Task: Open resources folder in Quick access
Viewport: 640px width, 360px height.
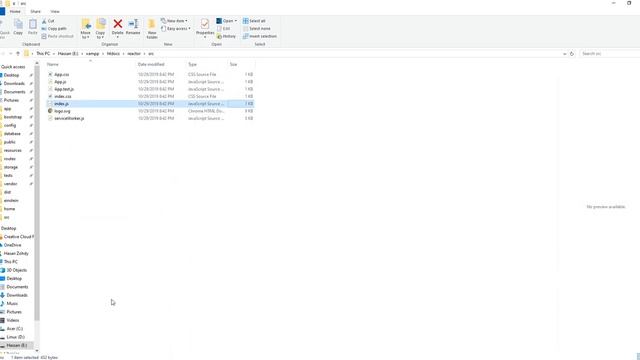Action: pyautogui.click(x=13, y=150)
